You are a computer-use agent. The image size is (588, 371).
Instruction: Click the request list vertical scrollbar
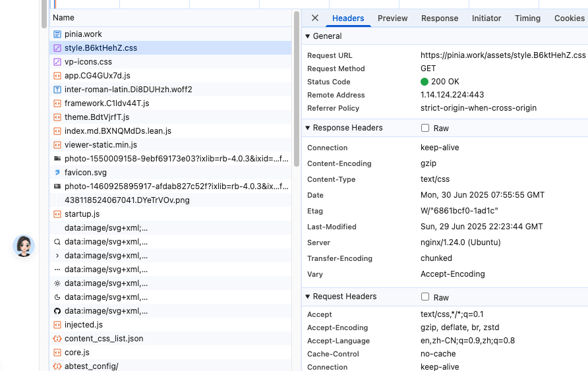click(x=297, y=86)
